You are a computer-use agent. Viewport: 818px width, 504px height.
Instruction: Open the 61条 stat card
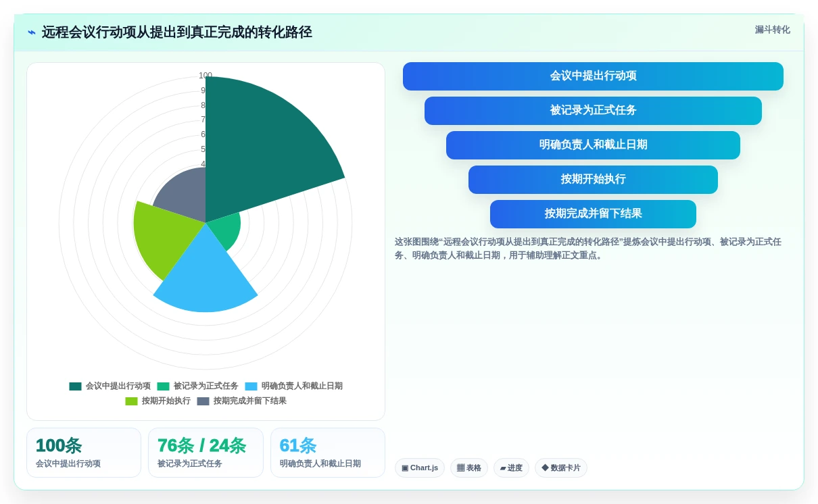(x=328, y=453)
